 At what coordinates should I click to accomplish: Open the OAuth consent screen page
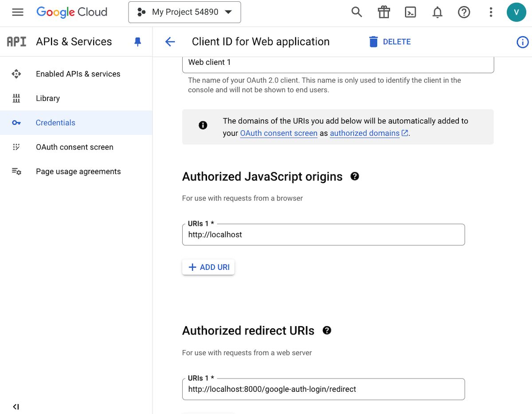click(x=74, y=147)
